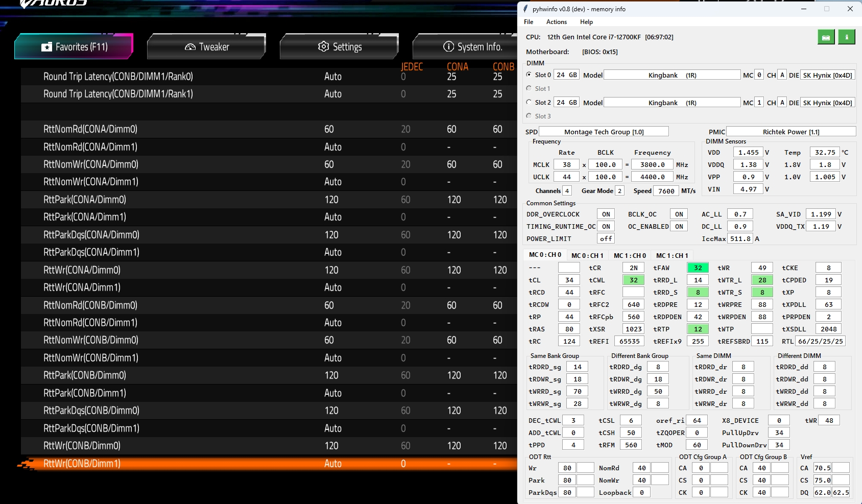Click the tCL value field
Screen dimensions: 862x504
click(569, 280)
